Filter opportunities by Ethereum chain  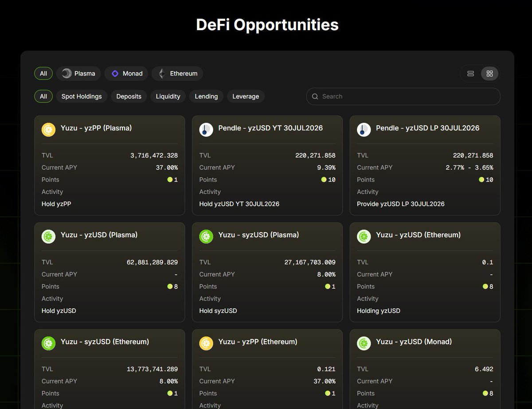177,74
